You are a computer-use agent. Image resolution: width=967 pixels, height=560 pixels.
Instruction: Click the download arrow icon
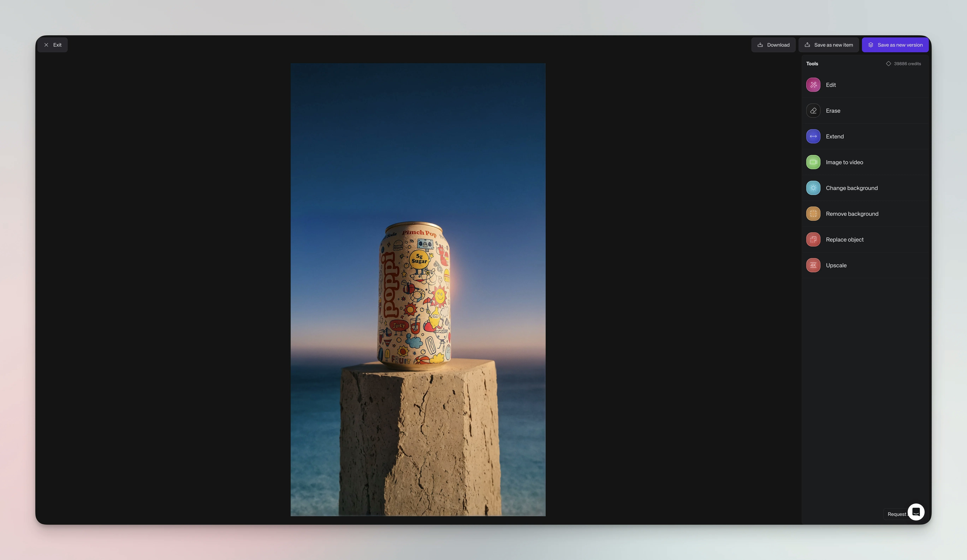tap(760, 44)
